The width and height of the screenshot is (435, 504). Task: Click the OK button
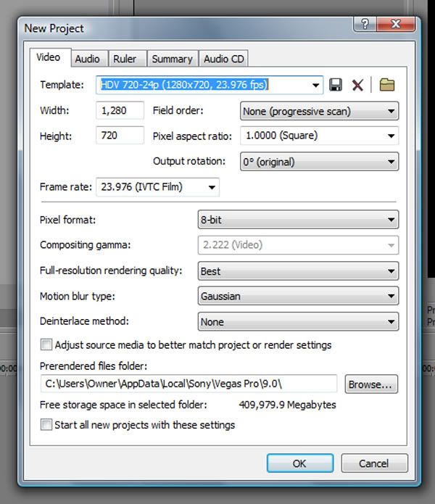[300, 463]
